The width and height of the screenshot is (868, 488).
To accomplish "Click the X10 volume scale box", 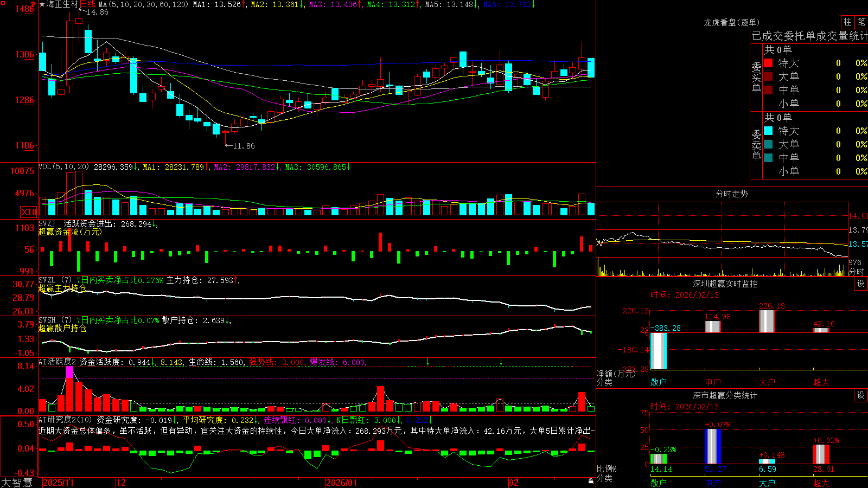I will pyautogui.click(x=29, y=212).
